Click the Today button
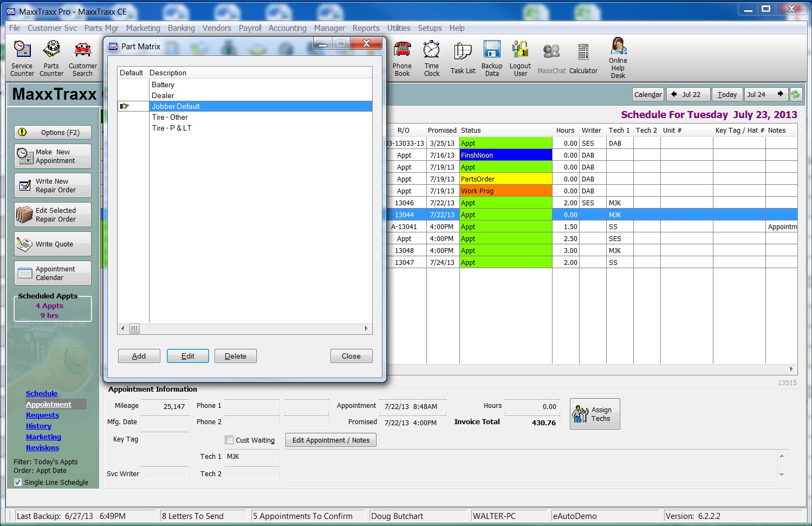This screenshot has width=812, height=526. pos(727,94)
